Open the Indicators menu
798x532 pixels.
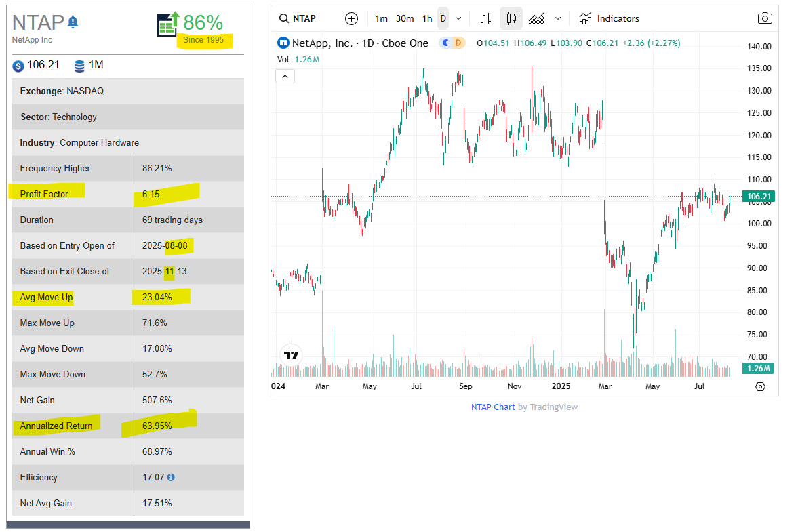click(610, 19)
